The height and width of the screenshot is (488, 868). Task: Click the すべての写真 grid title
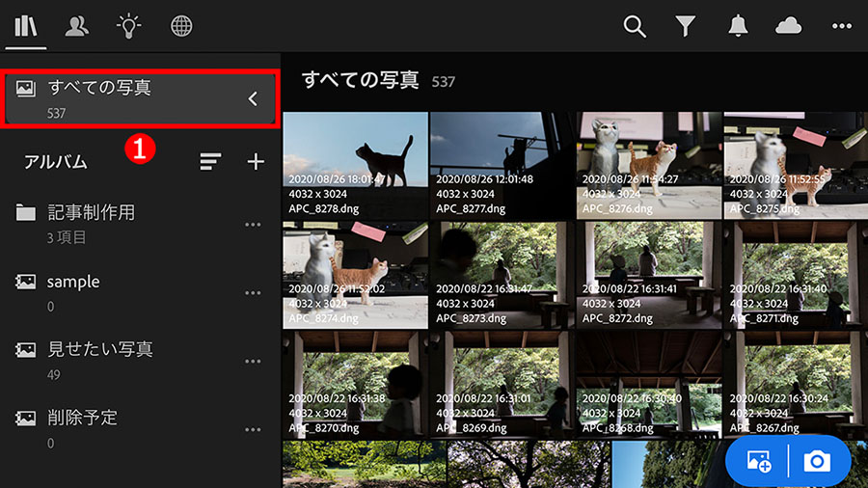(x=361, y=80)
